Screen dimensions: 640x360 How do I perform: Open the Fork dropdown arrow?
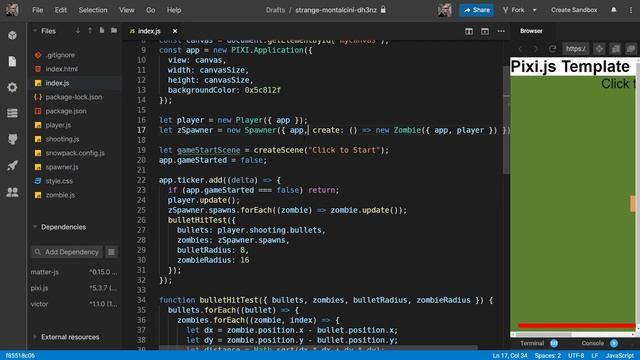(534, 10)
